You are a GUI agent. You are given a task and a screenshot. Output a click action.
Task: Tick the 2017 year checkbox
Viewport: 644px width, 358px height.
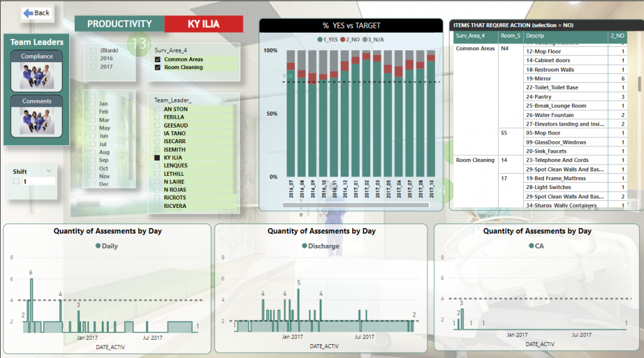pyautogui.click(x=94, y=67)
